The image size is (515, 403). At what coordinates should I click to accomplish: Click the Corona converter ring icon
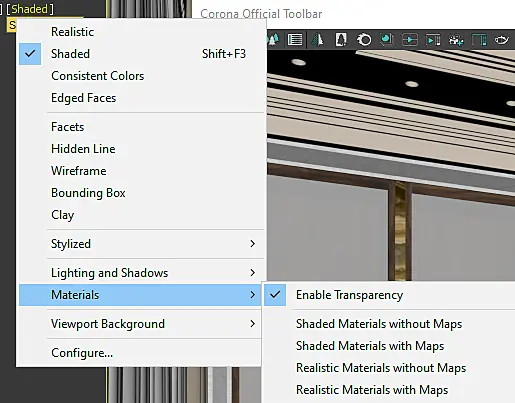[x=364, y=40]
